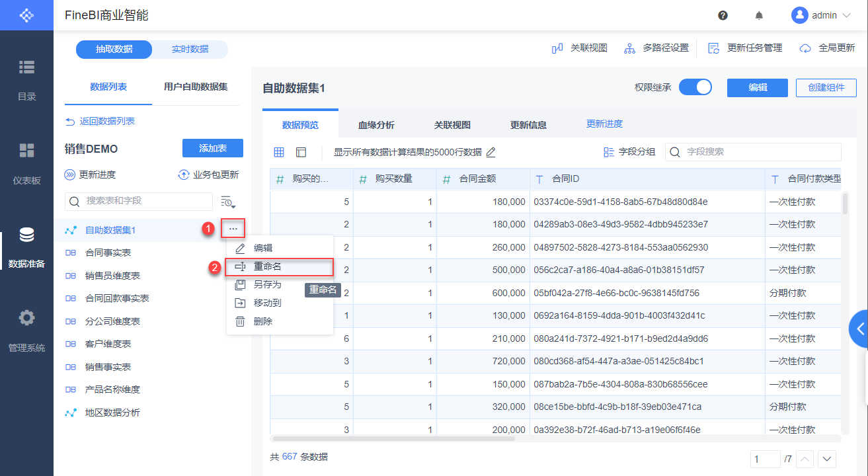This screenshot has height=476, width=868.
Task: Switch to 抽取数据 mode
Action: click(x=114, y=49)
